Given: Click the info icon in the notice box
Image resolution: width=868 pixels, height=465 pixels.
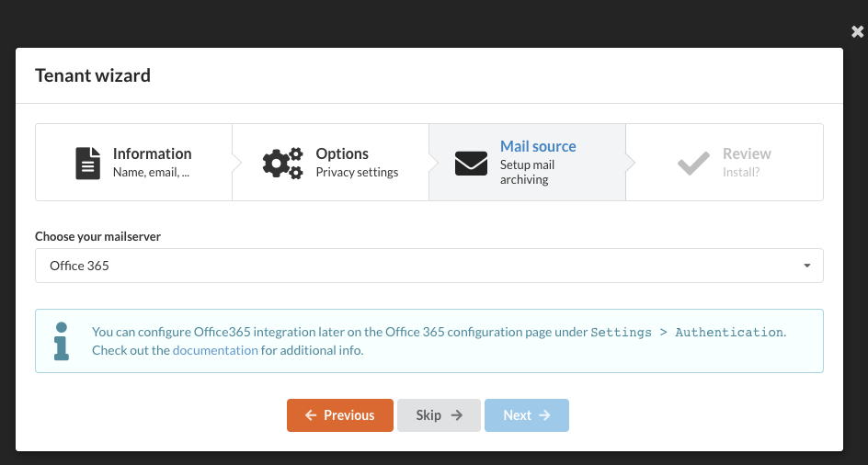Looking at the screenshot, I should point(62,341).
